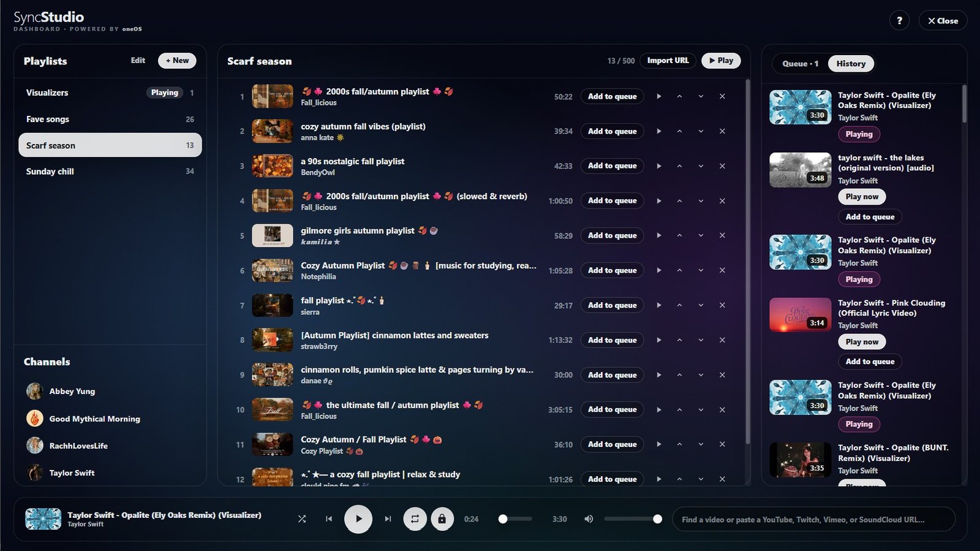
Task: Remove 'gilmore girls autumn playlist' from list
Action: [x=722, y=235]
